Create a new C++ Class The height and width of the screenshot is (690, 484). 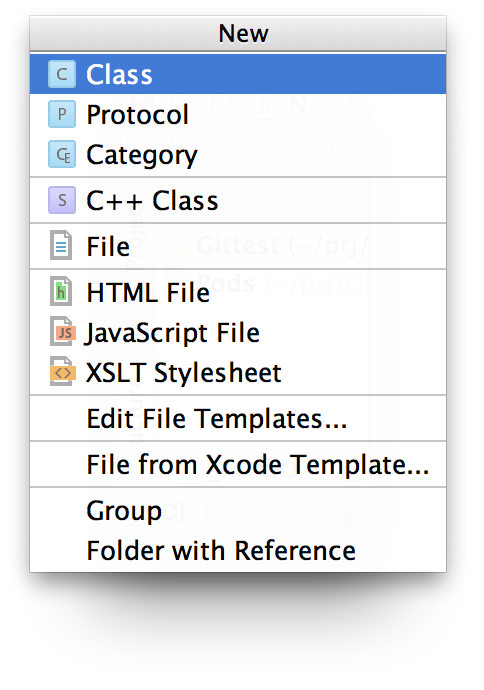[x=238, y=200]
